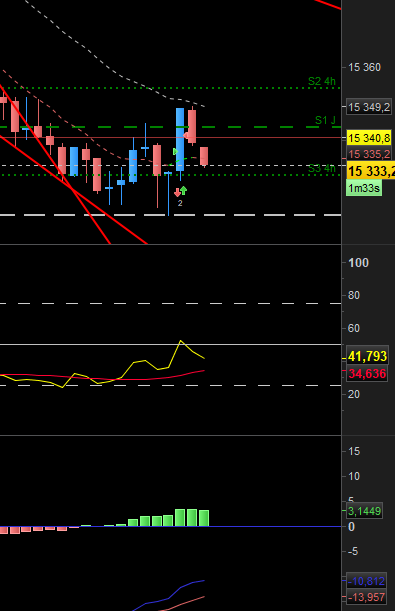Image resolution: width=395 pixels, height=611 pixels.
Task: Click the 100 level on oscillator axis
Action: pos(359,263)
